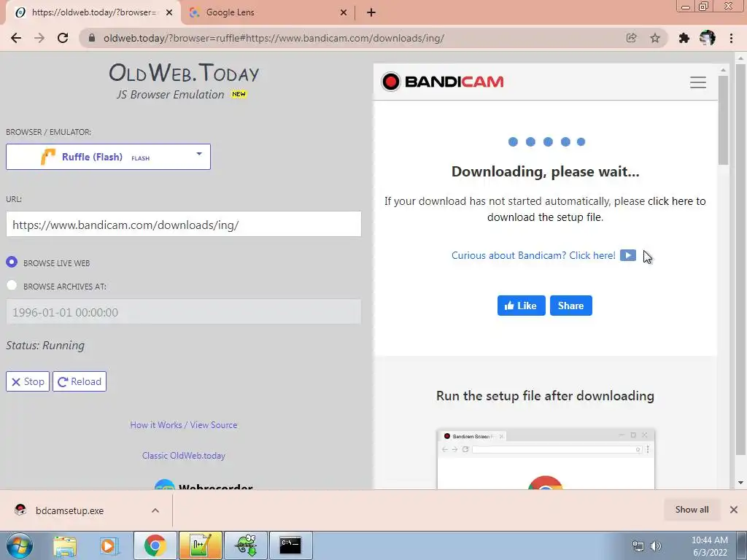Open the Bandicam hamburger menu

click(698, 82)
